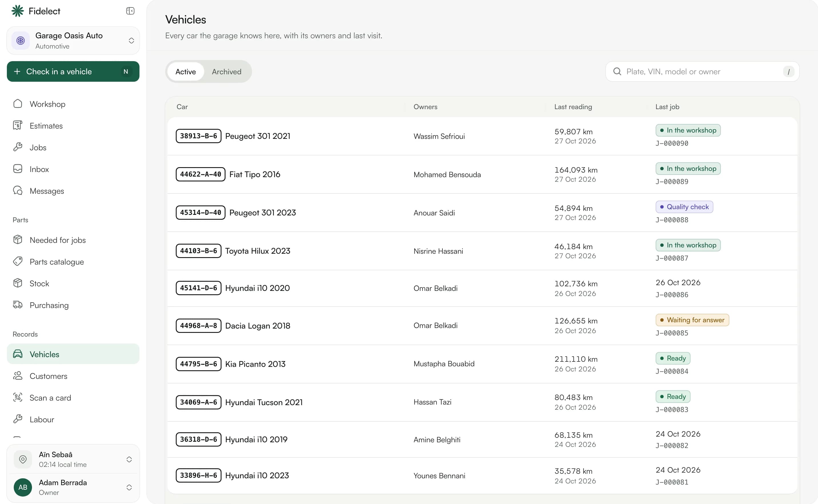Go to Stock

point(73,283)
